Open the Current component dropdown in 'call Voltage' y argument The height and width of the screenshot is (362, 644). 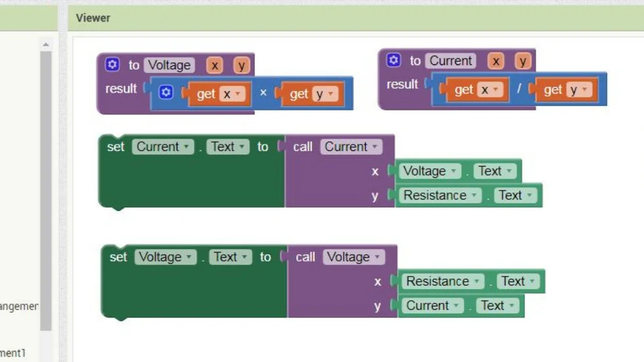pyautogui.click(x=432, y=305)
